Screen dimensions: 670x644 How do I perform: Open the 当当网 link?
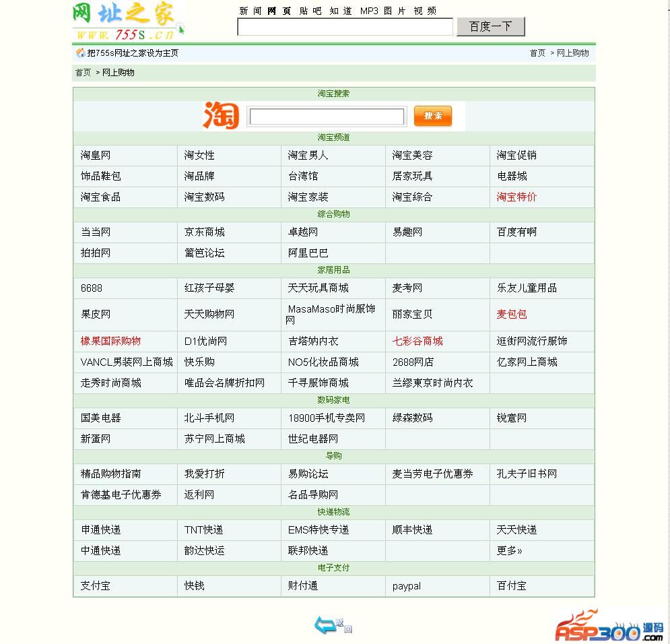coord(96,232)
